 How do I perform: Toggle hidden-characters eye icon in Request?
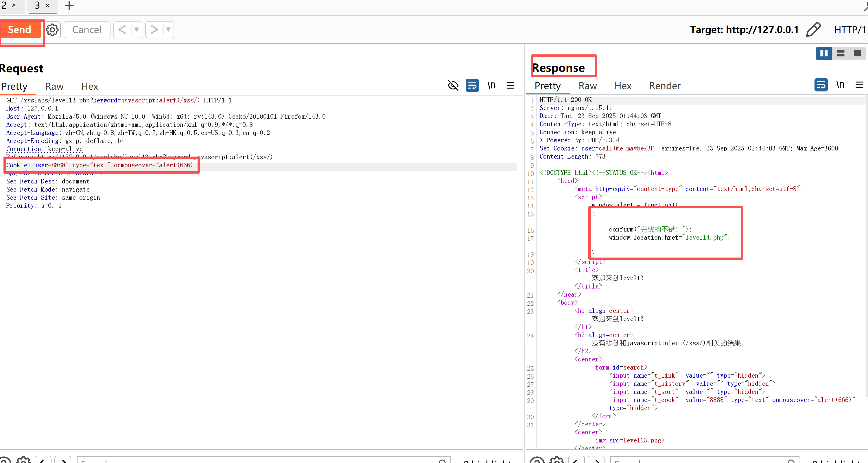453,85
